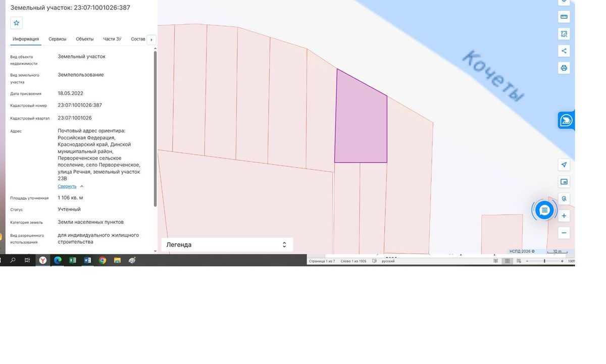Viewport: 606px width, 364px height.
Task: Switch to the Сервисы tab
Action: [58, 39]
